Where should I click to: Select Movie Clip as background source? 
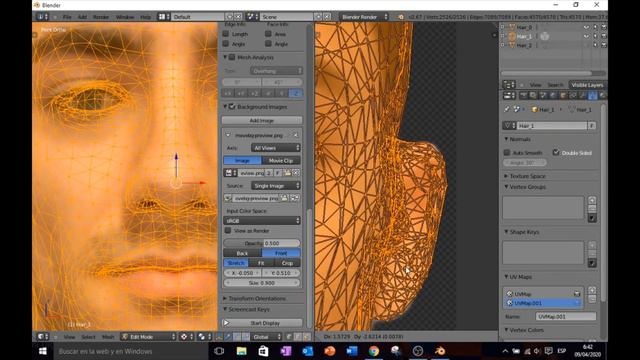281,160
